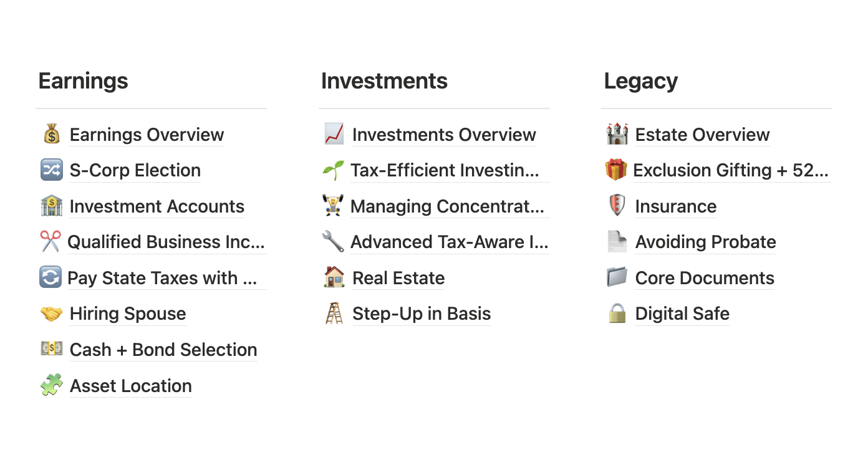Click the puzzle piece icon next to Asset Location
This screenshot has width=868, height=465.
52,385
